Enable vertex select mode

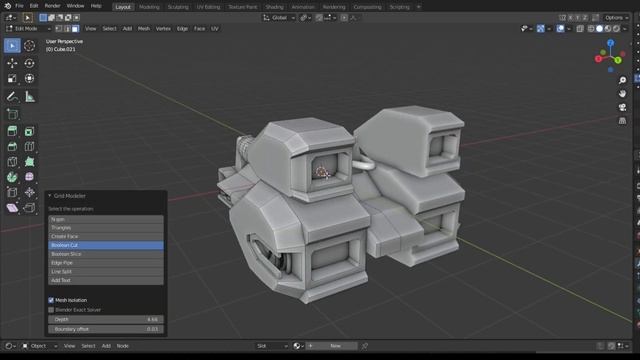[59, 29]
